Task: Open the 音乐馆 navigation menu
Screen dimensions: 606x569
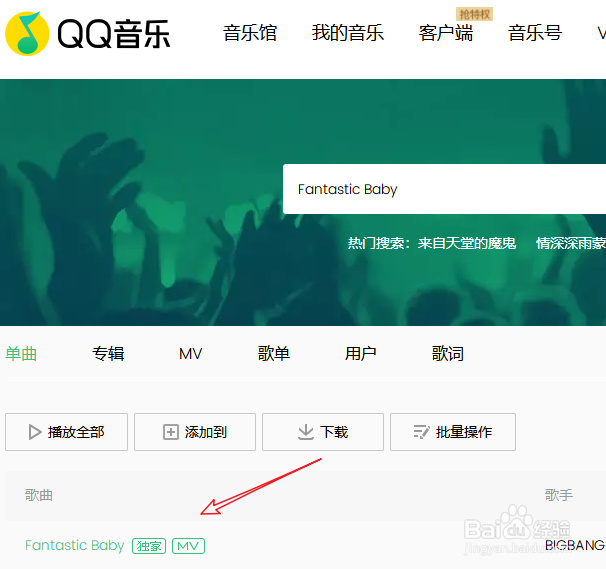Action: (x=250, y=33)
